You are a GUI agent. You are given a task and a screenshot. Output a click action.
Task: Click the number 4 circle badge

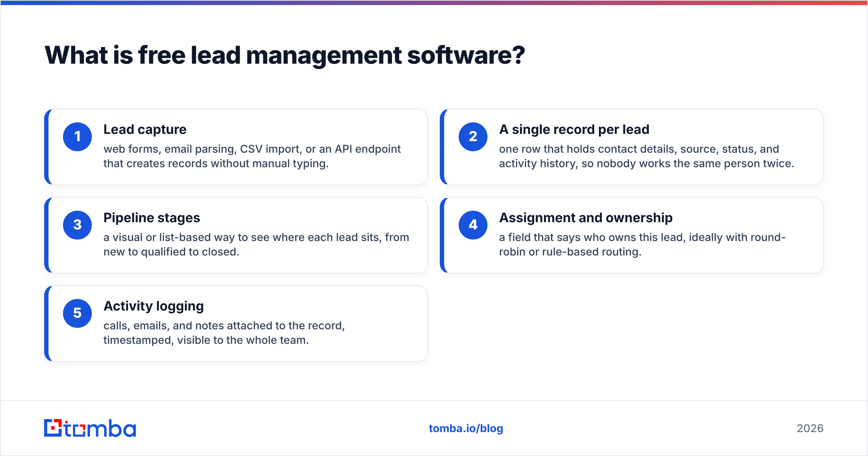[473, 225]
